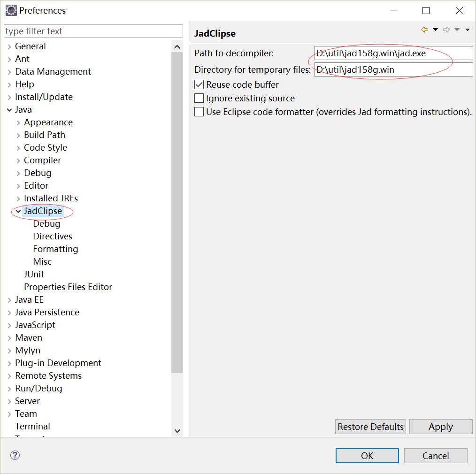Select the Debug item under Java
Viewport: 476px width, 474px height.
[38, 173]
